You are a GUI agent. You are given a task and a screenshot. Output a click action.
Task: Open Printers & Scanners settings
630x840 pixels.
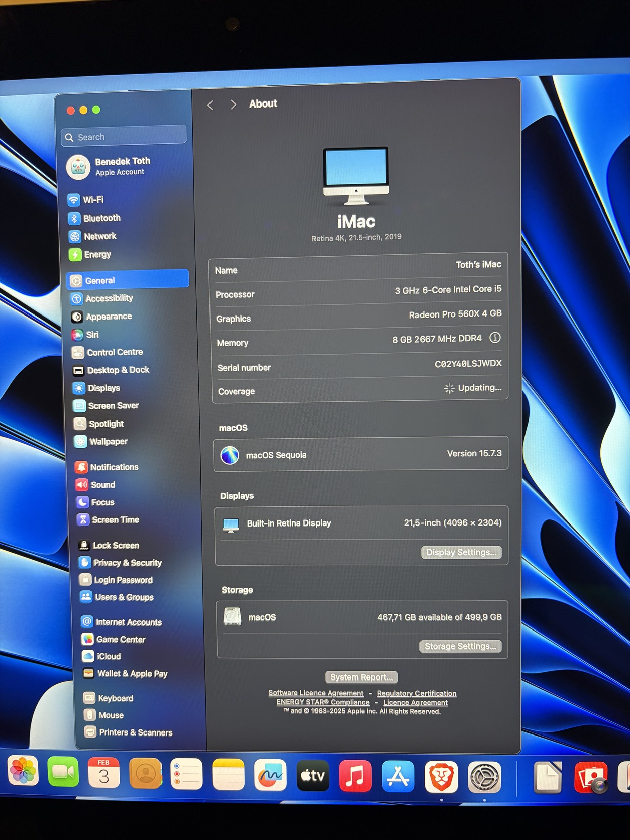click(129, 732)
